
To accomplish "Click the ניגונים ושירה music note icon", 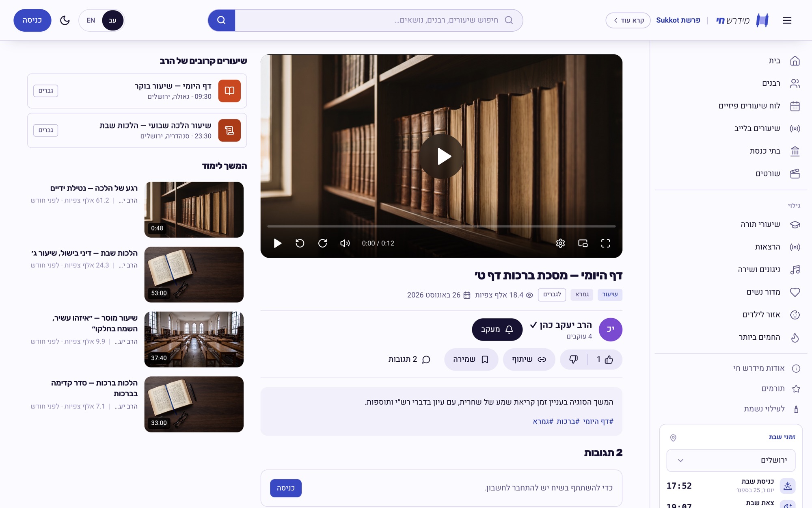I will point(795,269).
